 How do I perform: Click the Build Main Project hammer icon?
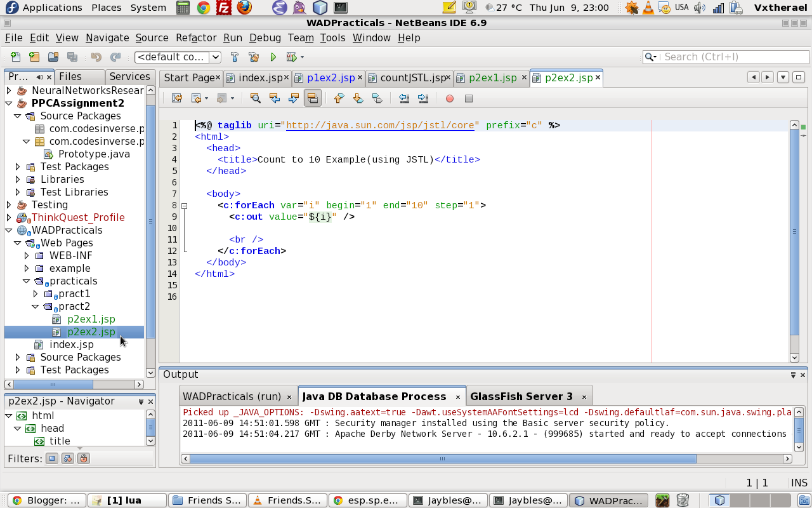235,57
